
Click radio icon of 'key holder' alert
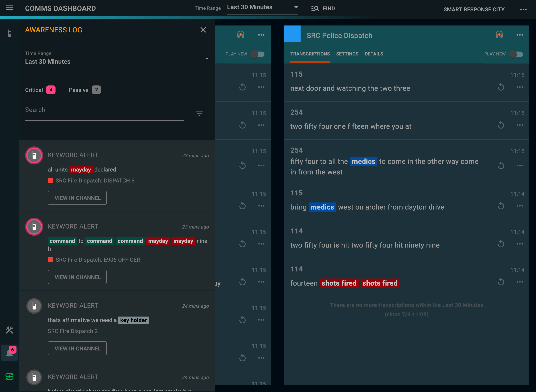tap(34, 306)
